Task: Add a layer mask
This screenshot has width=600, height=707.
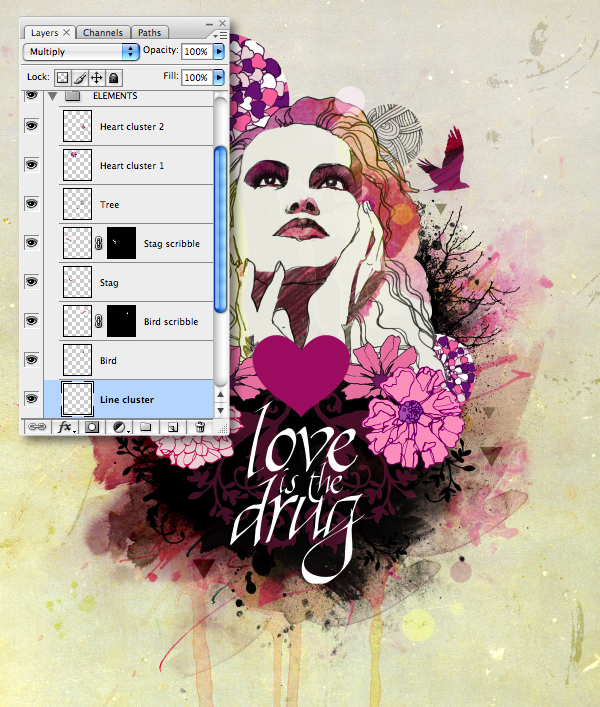Action: (x=92, y=427)
